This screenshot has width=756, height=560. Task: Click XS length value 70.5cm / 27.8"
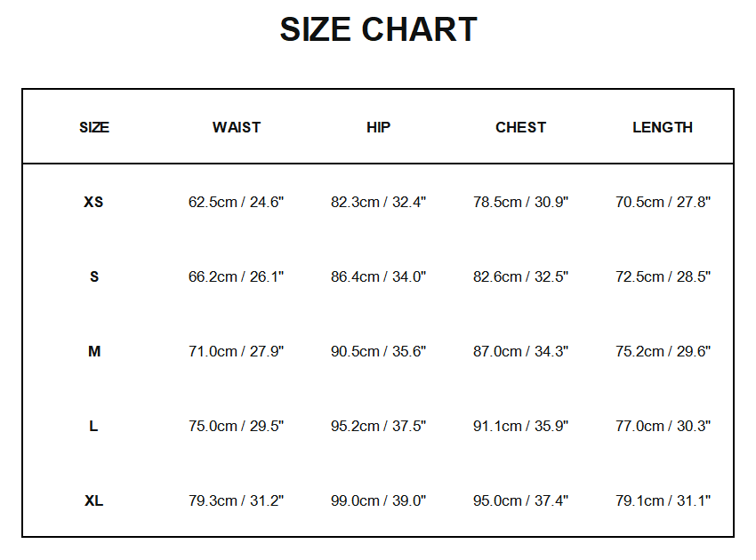tap(663, 202)
